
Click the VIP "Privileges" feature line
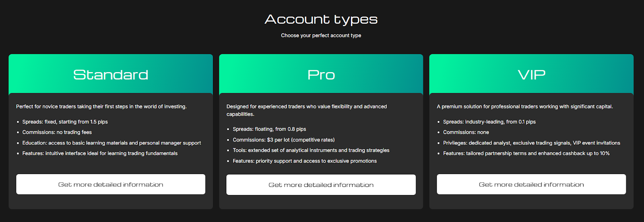click(531, 143)
